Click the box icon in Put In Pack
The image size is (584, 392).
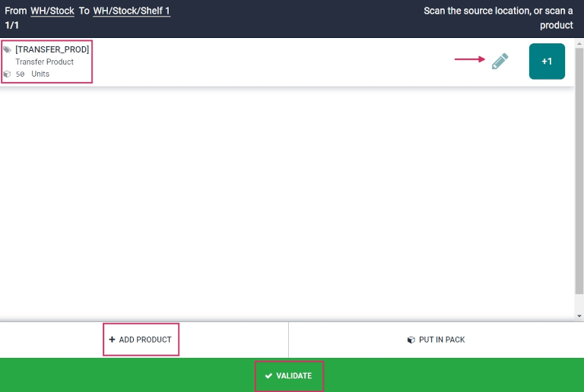pyautogui.click(x=411, y=340)
